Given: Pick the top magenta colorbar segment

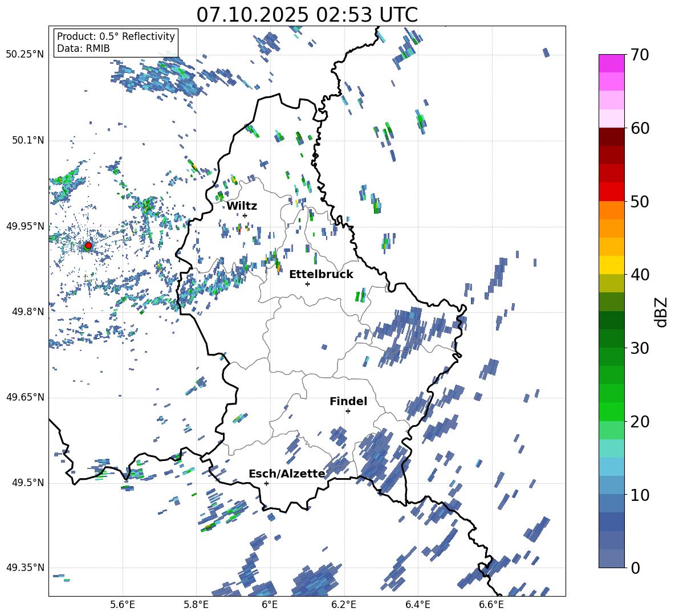Looking at the screenshot, I should tap(612, 63).
